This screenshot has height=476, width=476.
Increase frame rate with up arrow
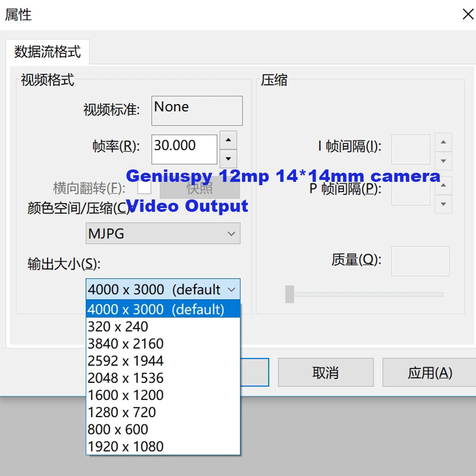click(x=228, y=140)
